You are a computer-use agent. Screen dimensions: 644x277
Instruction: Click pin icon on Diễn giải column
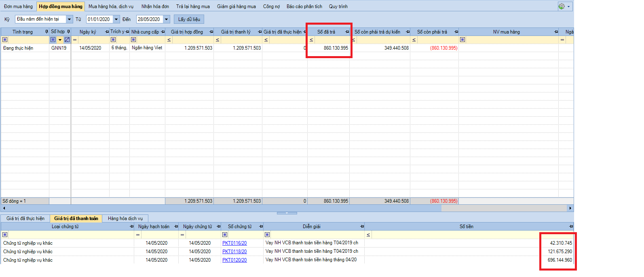(362, 227)
